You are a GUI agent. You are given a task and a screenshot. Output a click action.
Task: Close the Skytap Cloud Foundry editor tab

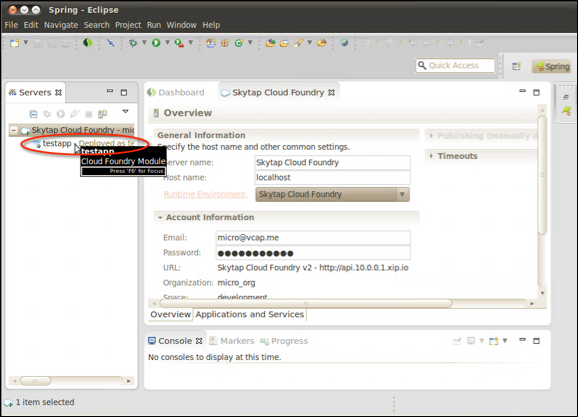pos(331,93)
